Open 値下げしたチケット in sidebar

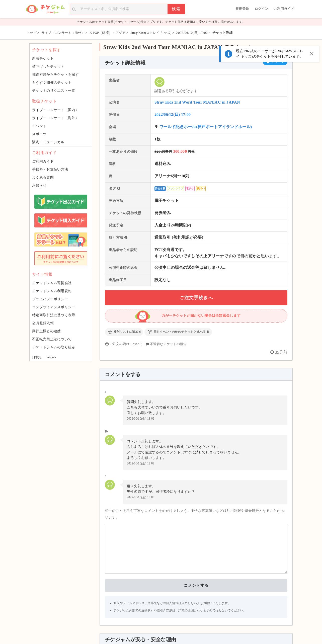click(x=48, y=67)
